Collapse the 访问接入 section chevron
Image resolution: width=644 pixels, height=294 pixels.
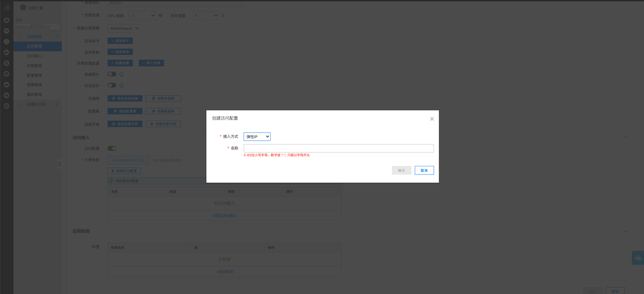626,138
